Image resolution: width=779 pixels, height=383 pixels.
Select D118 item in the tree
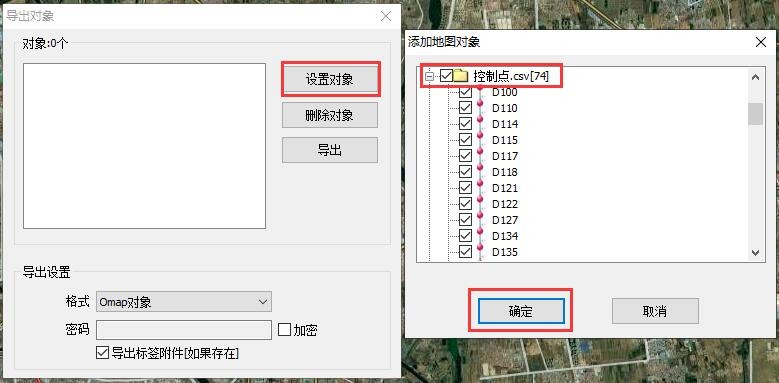505,172
